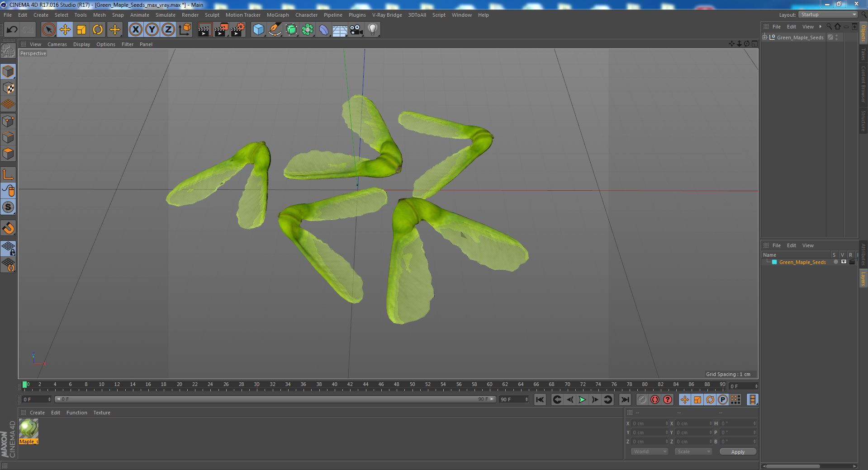Switch to Points mode

[x=8, y=121]
